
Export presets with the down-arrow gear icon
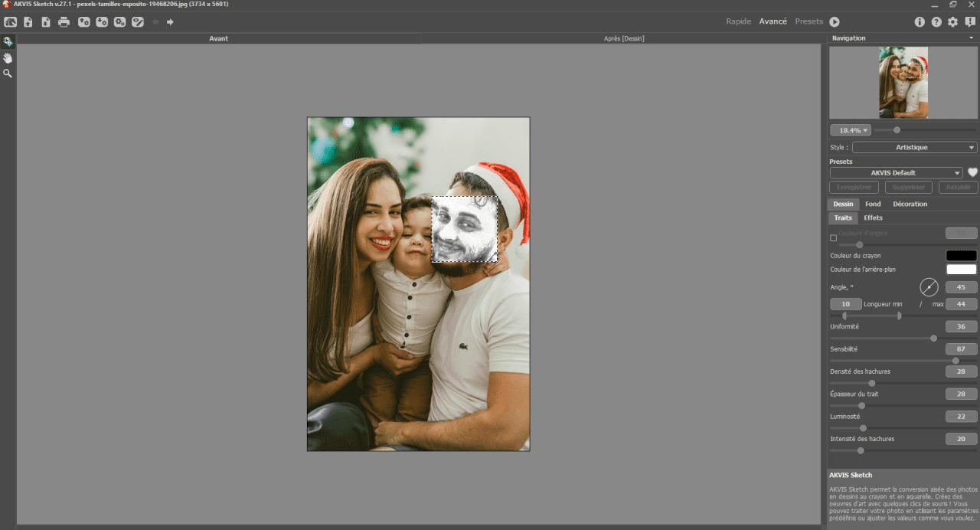(102, 22)
